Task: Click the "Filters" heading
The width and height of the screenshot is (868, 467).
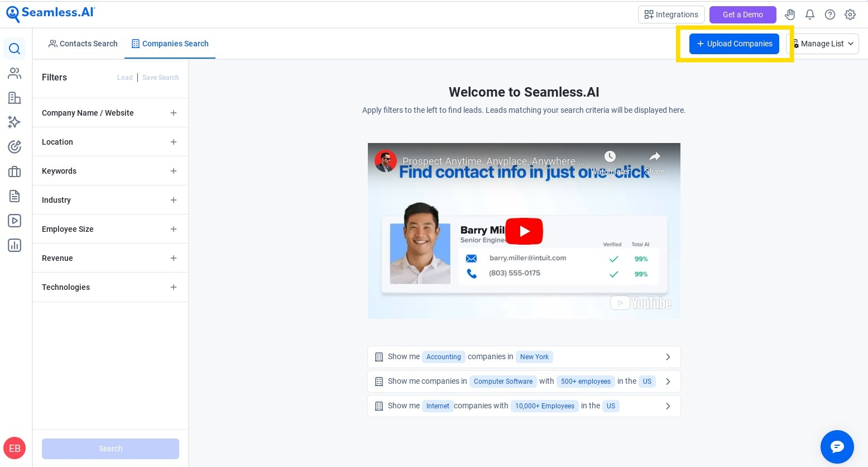Action: (54, 77)
